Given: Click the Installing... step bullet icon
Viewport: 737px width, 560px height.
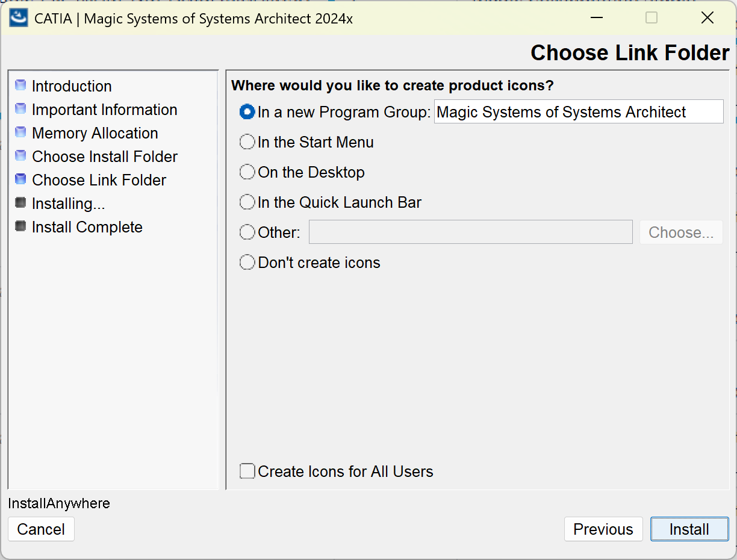Looking at the screenshot, I should tap(20, 203).
